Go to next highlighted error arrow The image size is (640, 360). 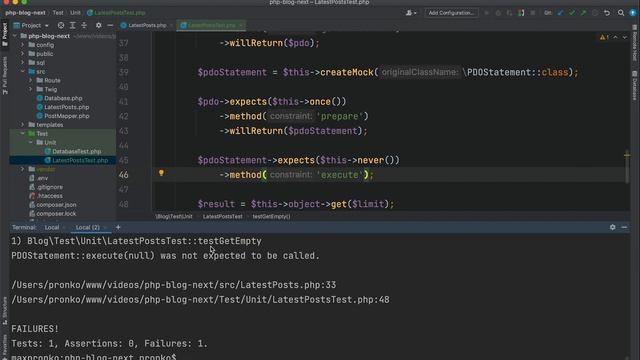click(624, 37)
